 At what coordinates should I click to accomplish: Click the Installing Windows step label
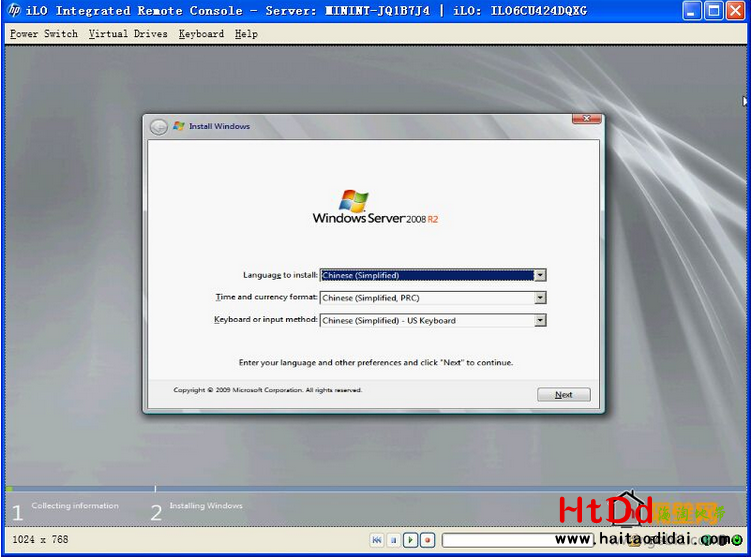(206, 505)
